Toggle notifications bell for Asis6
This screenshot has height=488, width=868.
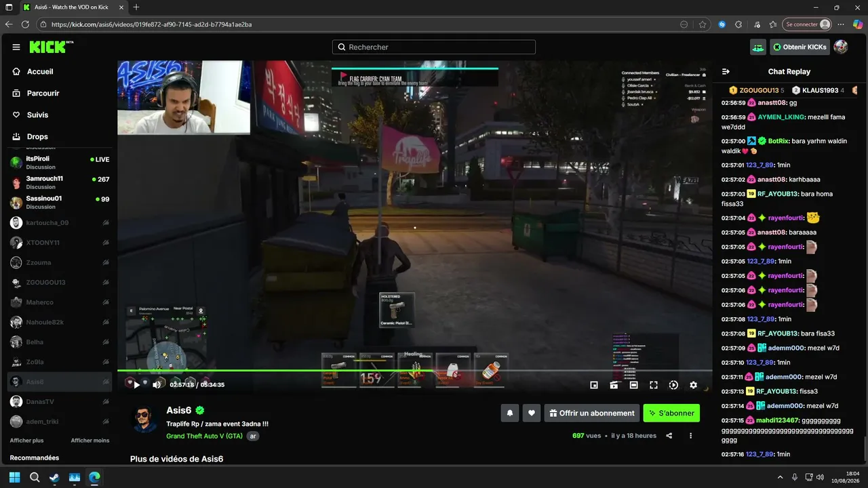[509, 413]
